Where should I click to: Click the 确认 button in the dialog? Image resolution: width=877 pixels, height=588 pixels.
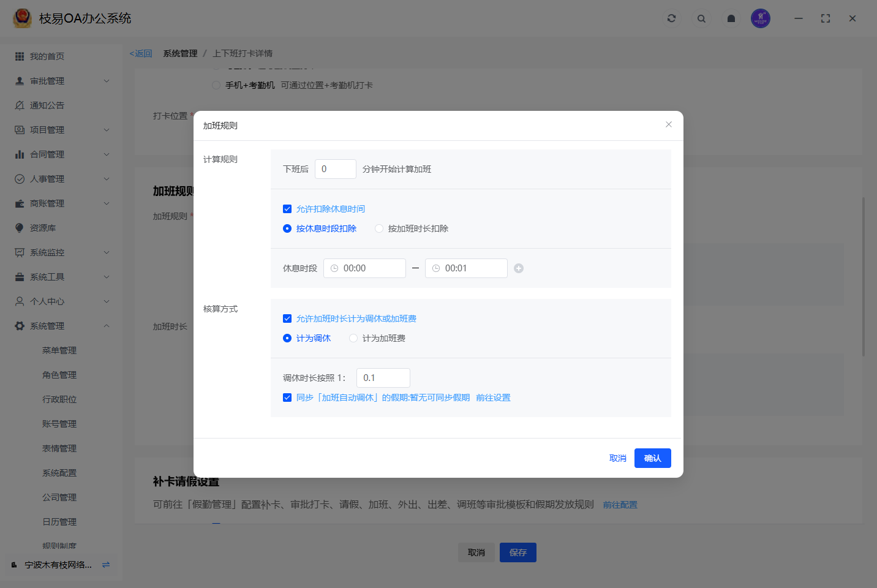tap(652, 458)
